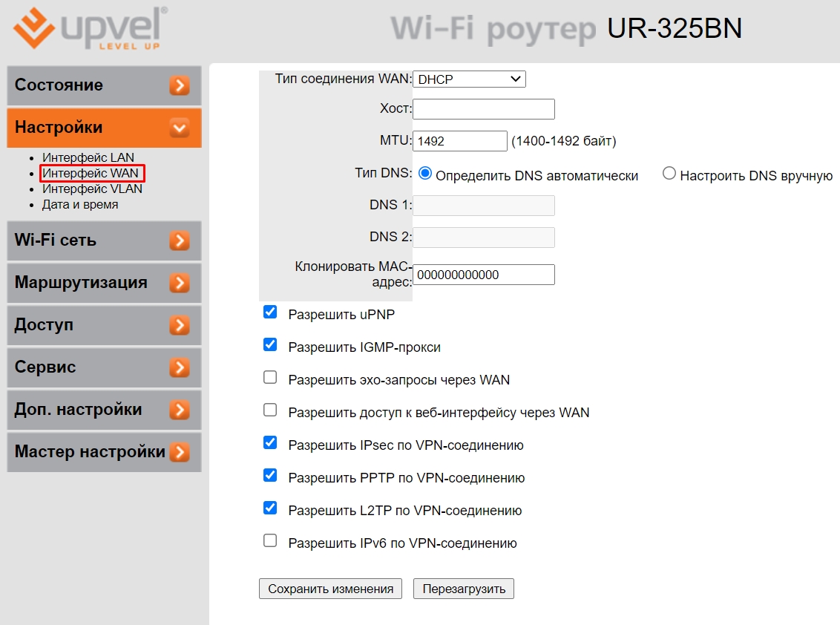Image resolution: width=840 pixels, height=625 pixels.
Task: Open the Доступ menu section
Action: click(104, 325)
